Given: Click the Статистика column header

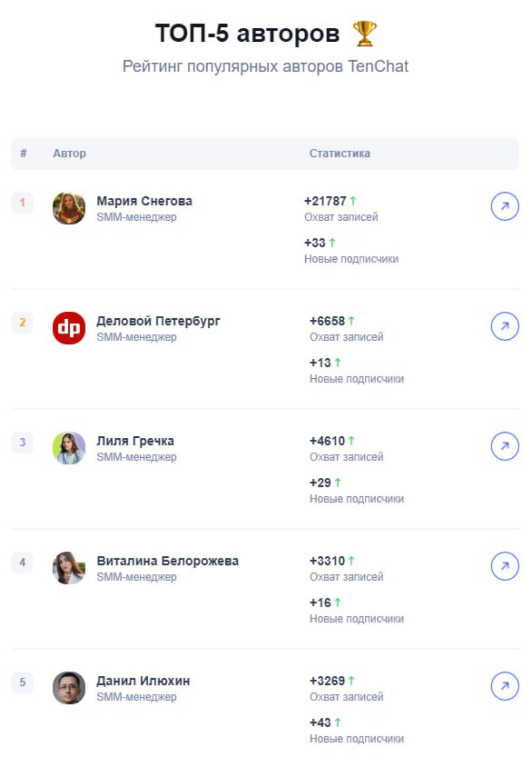Looking at the screenshot, I should click(339, 153).
